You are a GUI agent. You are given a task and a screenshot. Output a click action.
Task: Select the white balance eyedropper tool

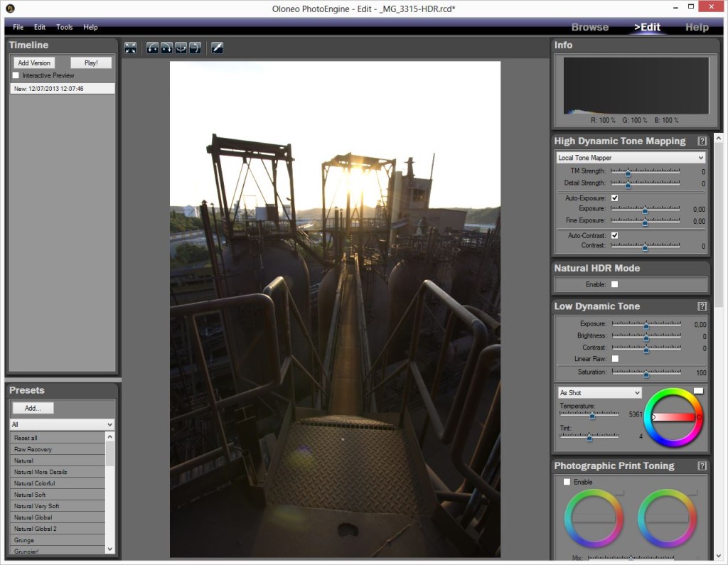click(217, 48)
